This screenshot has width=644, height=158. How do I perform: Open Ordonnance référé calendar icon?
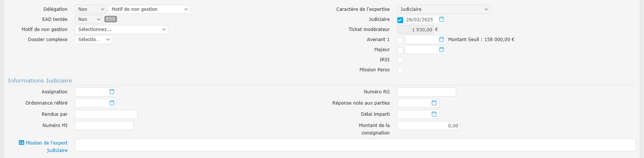[x=112, y=103]
